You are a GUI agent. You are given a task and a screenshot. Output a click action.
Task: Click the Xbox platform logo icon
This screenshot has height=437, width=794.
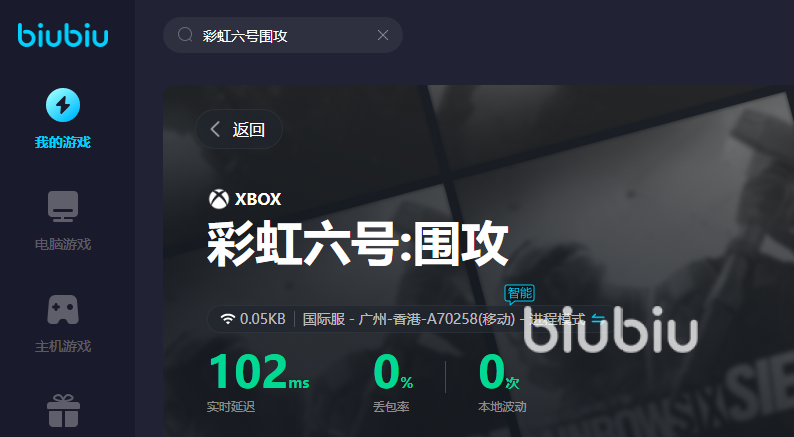pos(219,199)
